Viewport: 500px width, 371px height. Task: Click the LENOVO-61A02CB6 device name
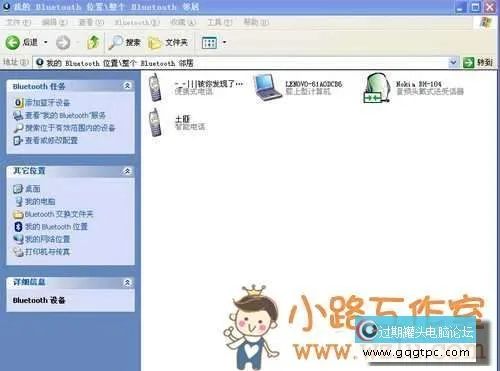pyautogui.click(x=314, y=84)
